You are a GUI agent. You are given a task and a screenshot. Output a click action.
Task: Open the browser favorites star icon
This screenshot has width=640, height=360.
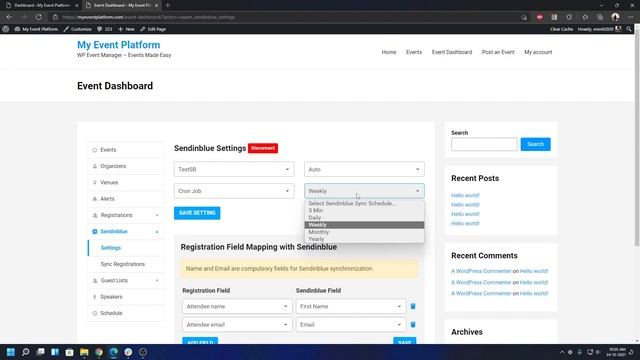click(x=585, y=17)
